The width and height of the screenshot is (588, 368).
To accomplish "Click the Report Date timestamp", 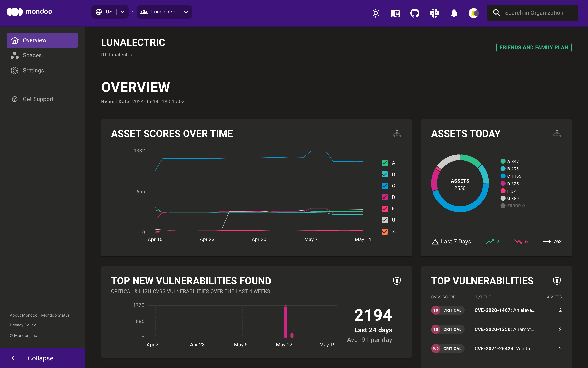I will [158, 102].
